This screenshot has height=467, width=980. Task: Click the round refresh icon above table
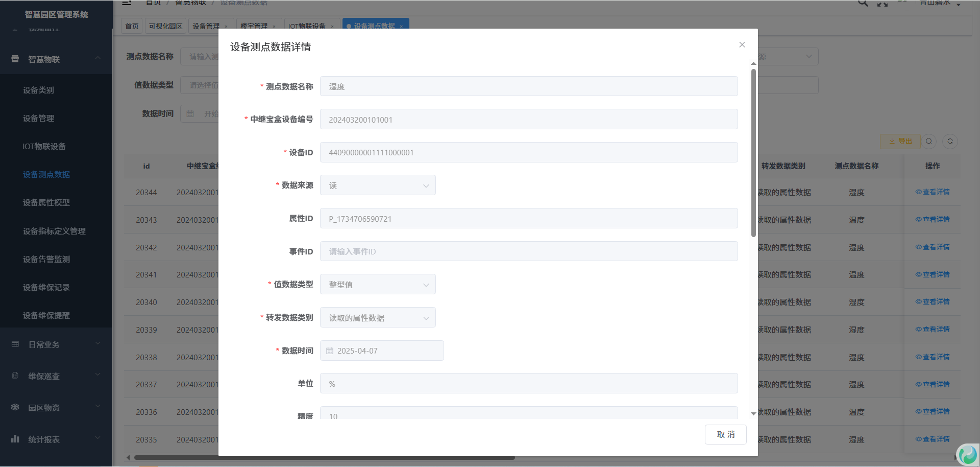coord(950,141)
